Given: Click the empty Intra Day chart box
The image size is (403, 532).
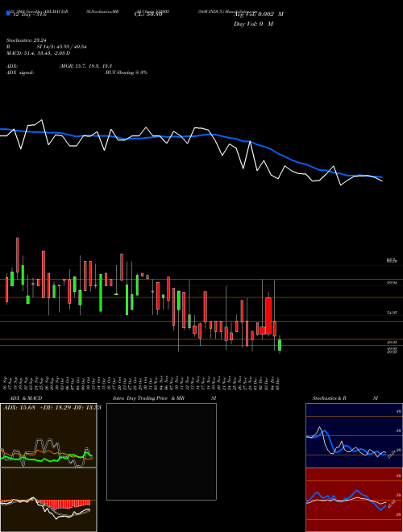Looking at the screenshot, I should tap(161, 451).
